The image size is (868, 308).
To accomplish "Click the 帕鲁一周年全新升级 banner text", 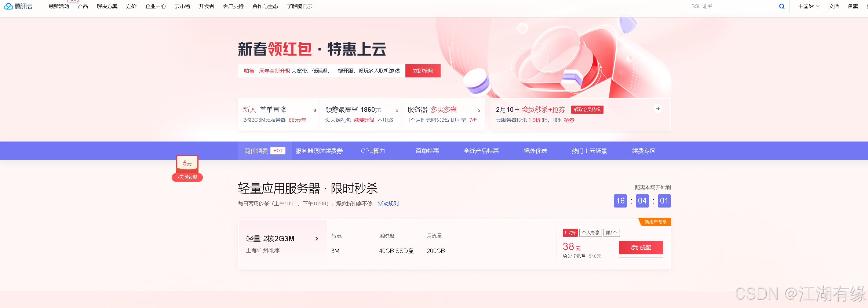I will [x=267, y=71].
